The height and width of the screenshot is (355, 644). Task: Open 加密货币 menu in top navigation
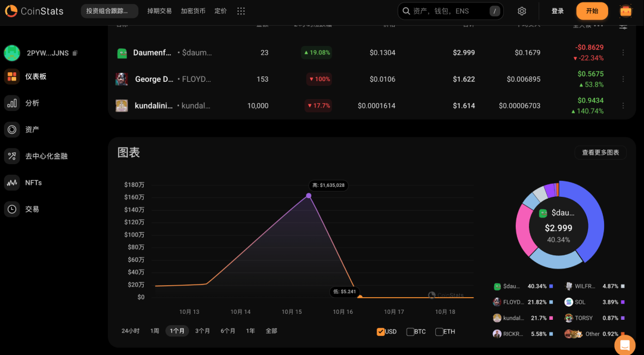coord(193,11)
